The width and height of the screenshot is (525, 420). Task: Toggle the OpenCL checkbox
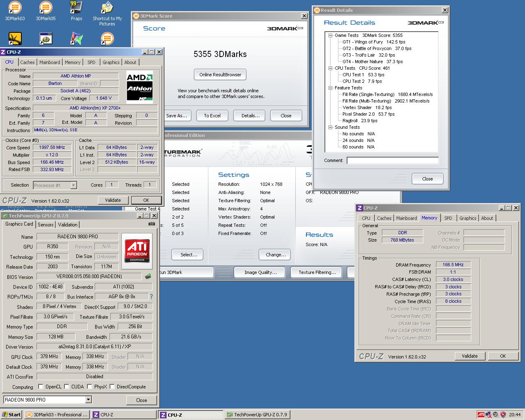coord(41,386)
